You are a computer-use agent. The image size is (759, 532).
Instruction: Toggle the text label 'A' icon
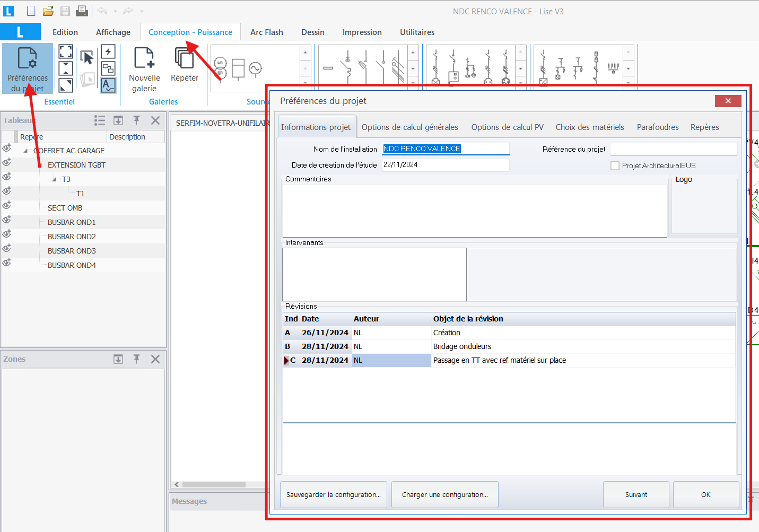(108, 85)
